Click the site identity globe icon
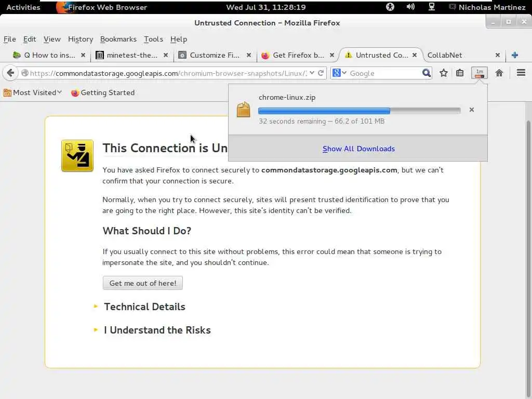532x399 pixels. pos(25,73)
